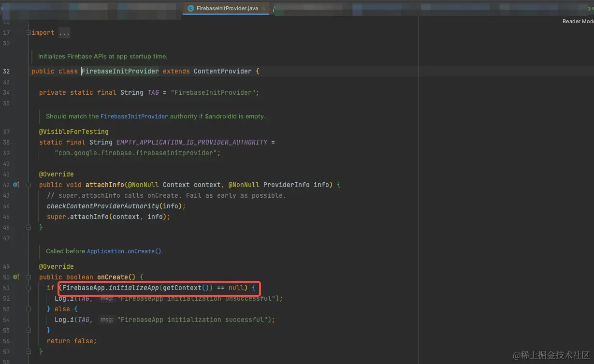Collapse the onCreate method with its fold arrow
This screenshot has height=364, width=594.
pos(29,277)
